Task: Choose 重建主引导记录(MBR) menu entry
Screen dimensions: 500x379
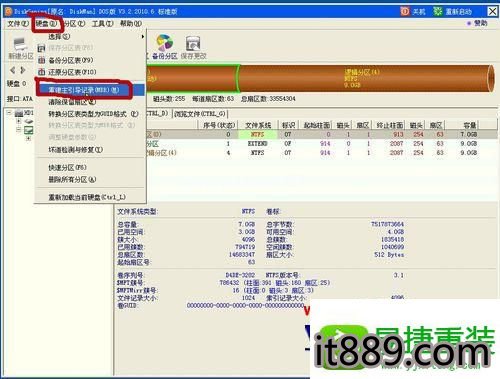Action: 89,90
